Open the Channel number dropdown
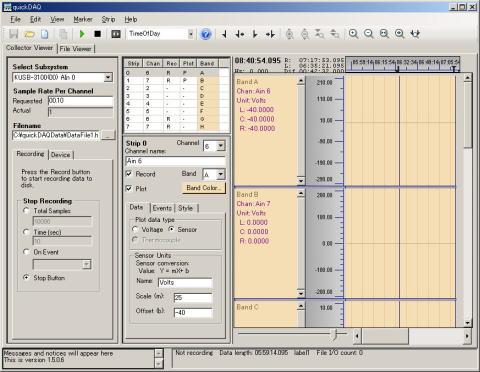The image size is (480, 372). click(x=220, y=146)
